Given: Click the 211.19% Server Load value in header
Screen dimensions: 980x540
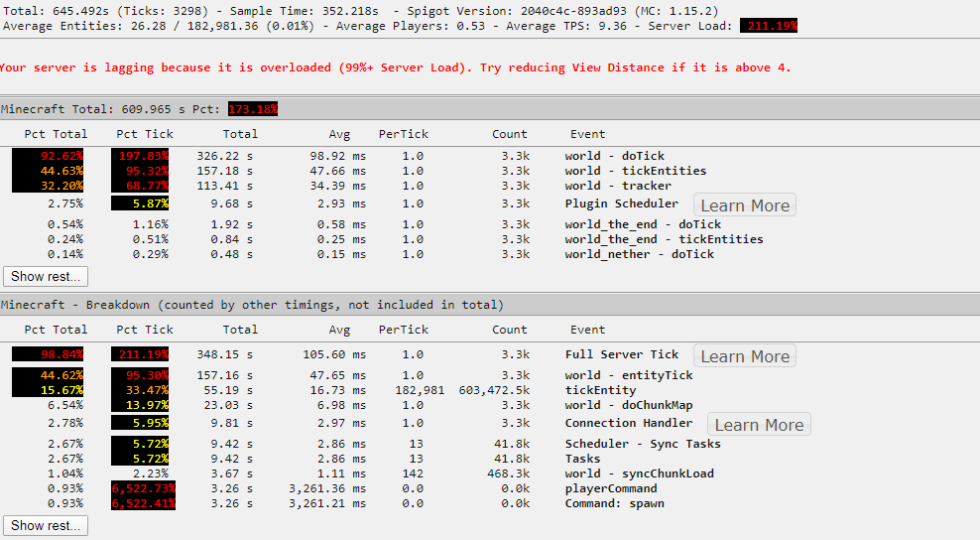Looking at the screenshot, I should pyautogui.click(x=769, y=26).
